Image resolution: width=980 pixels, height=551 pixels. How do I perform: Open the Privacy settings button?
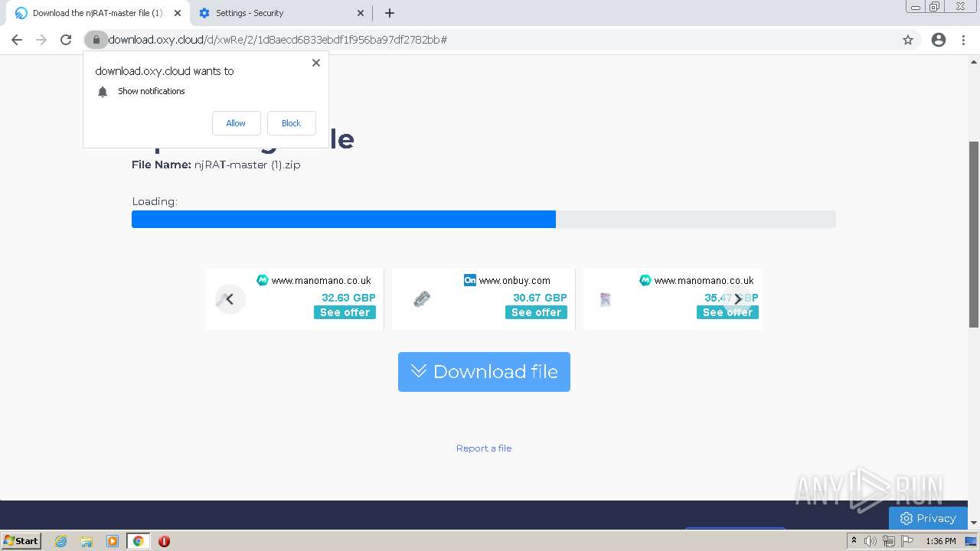pos(928,518)
